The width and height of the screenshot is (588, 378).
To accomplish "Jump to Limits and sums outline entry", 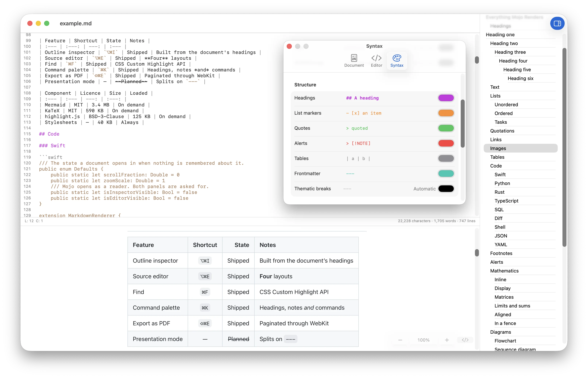I will 512,306.
